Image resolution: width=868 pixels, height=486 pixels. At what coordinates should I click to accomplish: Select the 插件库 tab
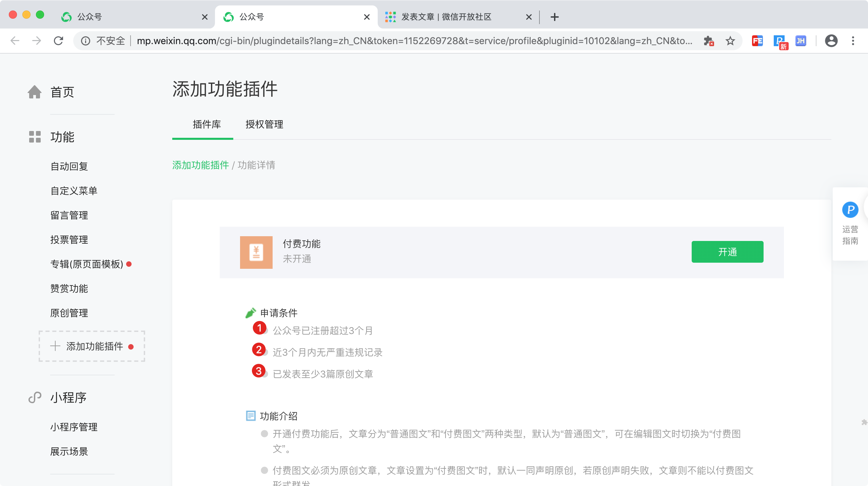pos(206,125)
